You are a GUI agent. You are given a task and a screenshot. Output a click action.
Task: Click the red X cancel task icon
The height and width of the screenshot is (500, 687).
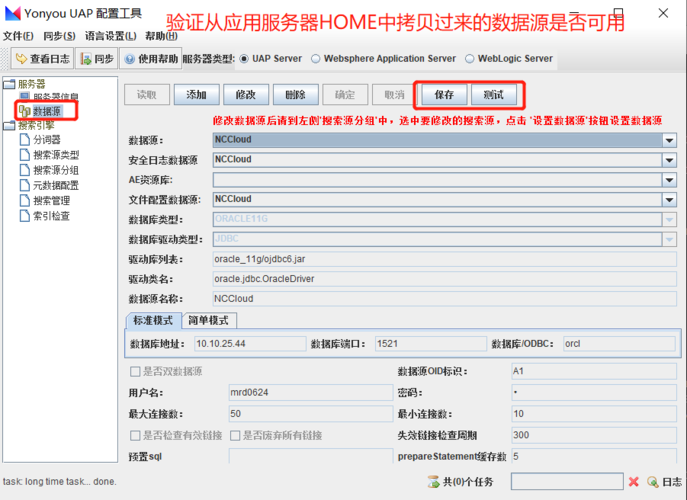(634, 482)
